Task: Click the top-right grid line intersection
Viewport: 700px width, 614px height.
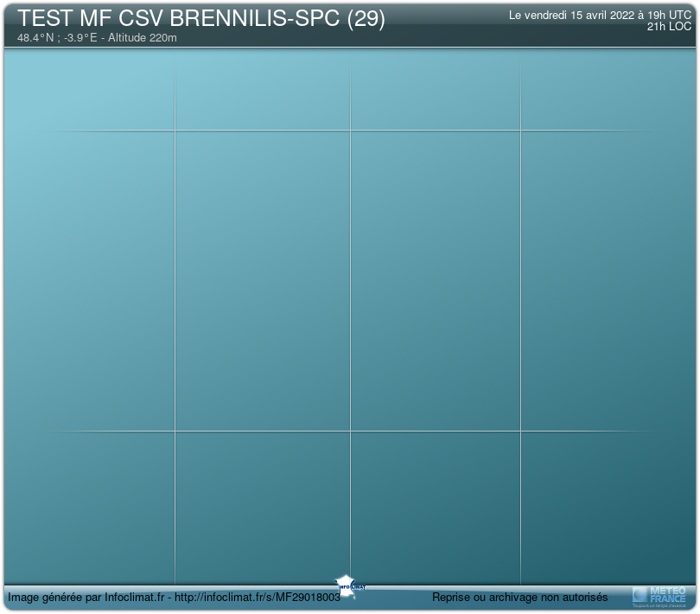Action: [x=520, y=131]
